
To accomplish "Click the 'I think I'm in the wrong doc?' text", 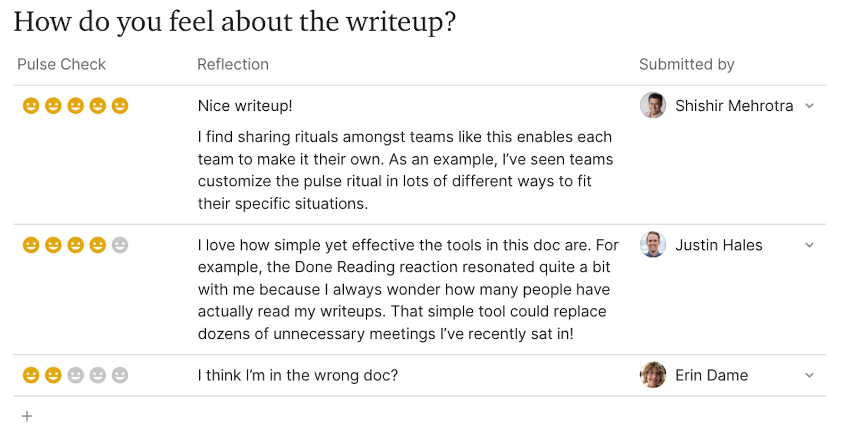I will point(298,375).
